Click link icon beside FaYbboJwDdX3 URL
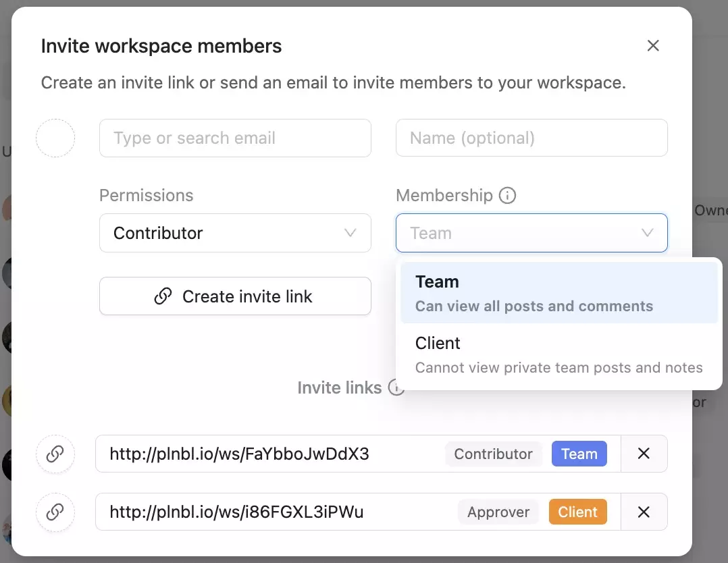Screen dimensions: 728x563 click(55, 454)
